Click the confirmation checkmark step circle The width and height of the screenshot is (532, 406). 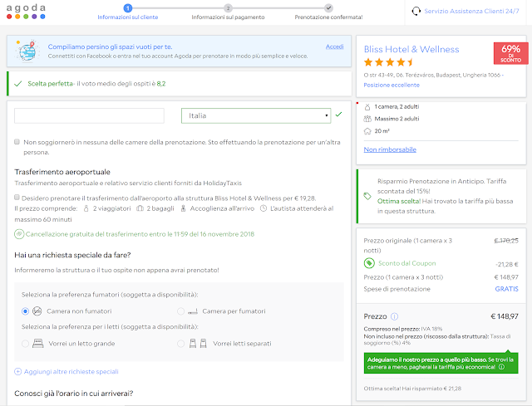(x=328, y=7)
